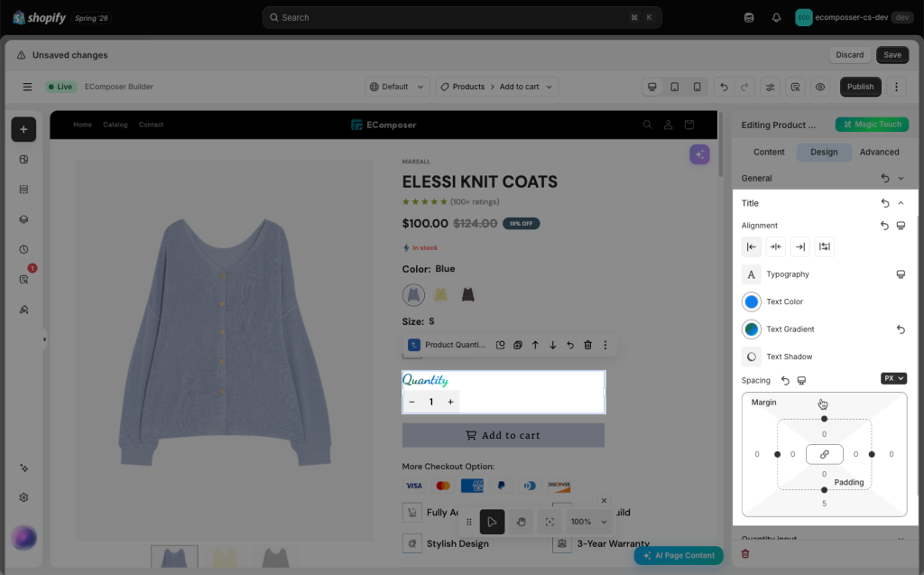Reset the Spacing values
Image resolution: width=924 pixels, height=575 pixels.
785,380
